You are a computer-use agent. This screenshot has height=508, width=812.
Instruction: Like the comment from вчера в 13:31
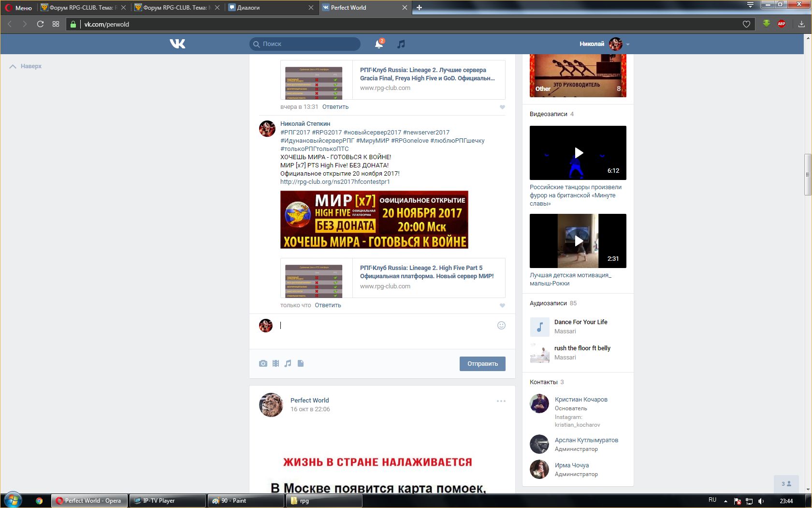pyautogui.click(x=502, y=107)
